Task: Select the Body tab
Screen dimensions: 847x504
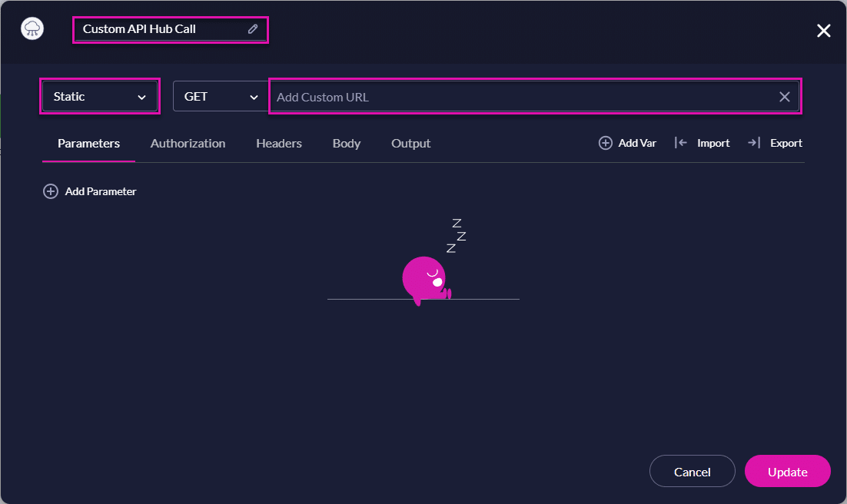Action: pyautogui.click(x=347, y=144)
